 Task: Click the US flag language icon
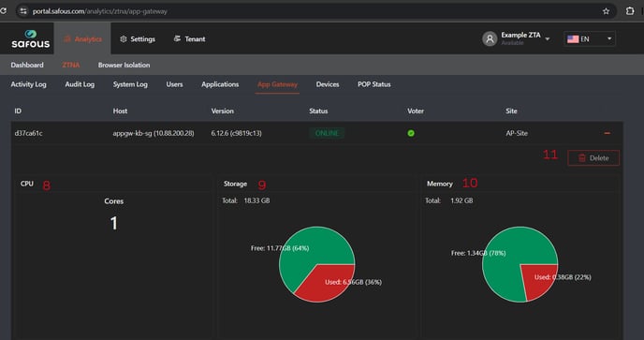(x=573, y=39)
